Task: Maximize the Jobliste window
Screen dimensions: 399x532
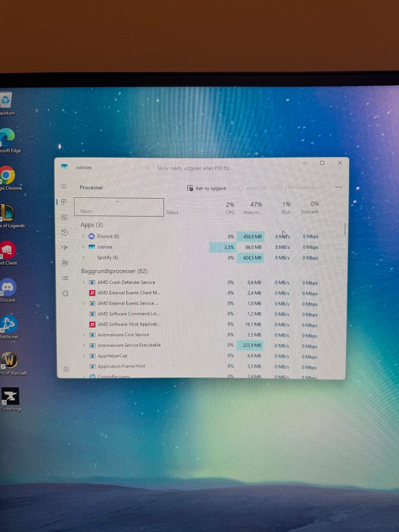Action: [322, 163]
